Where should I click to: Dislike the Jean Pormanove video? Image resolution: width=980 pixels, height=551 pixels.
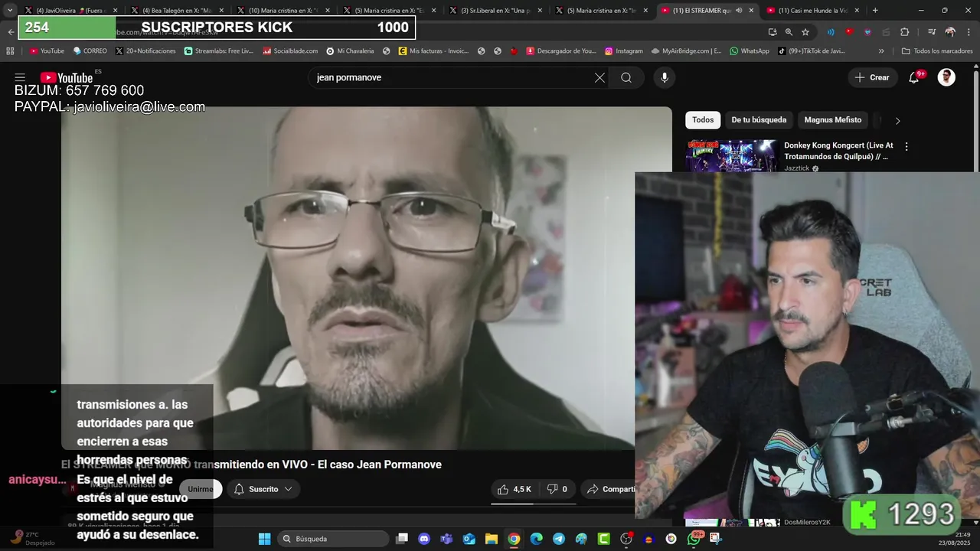(557, 489)
